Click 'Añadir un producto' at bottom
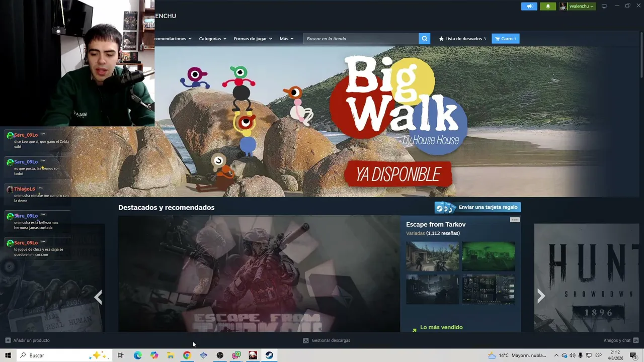Viewport: 644px width, 362px height. (27, 340)
